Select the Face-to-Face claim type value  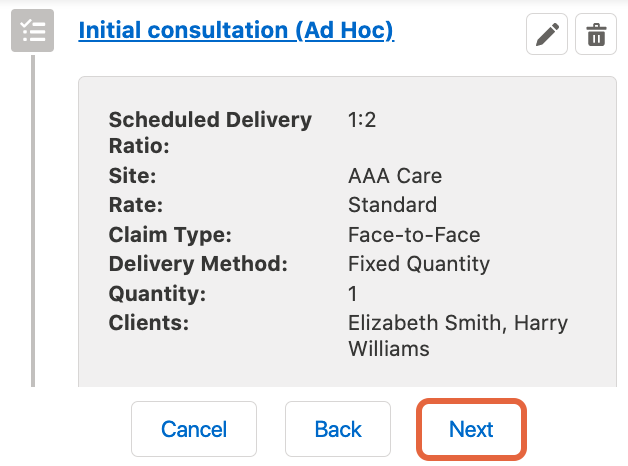tap(414, 236)
